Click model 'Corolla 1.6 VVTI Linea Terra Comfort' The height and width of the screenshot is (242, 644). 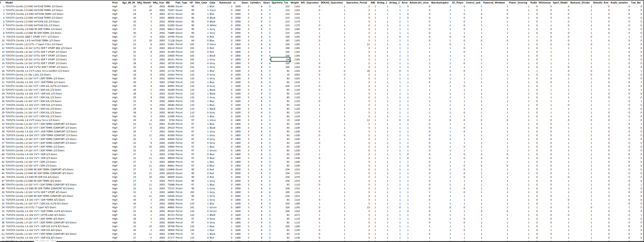(x=38, y=71)
